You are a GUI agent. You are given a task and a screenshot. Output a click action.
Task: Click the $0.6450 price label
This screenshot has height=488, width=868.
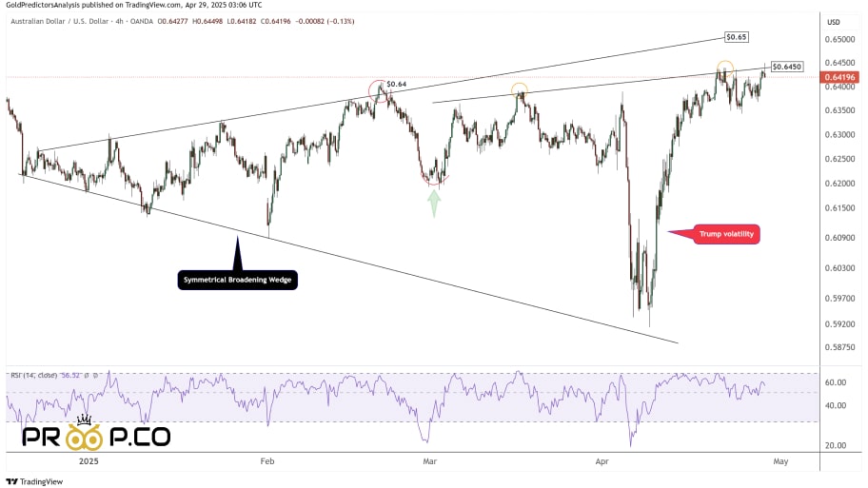tap(786, 67)
